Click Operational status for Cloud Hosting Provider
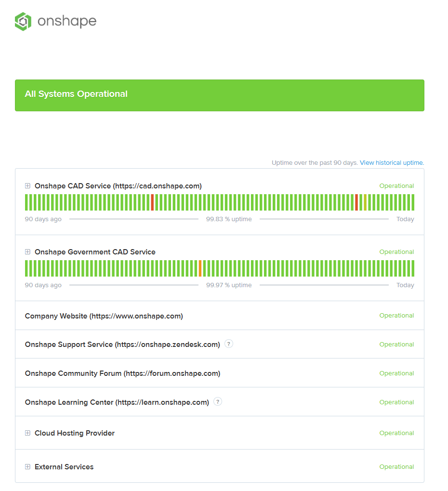This screenshot has height=491, width=448. coord(396,433)
